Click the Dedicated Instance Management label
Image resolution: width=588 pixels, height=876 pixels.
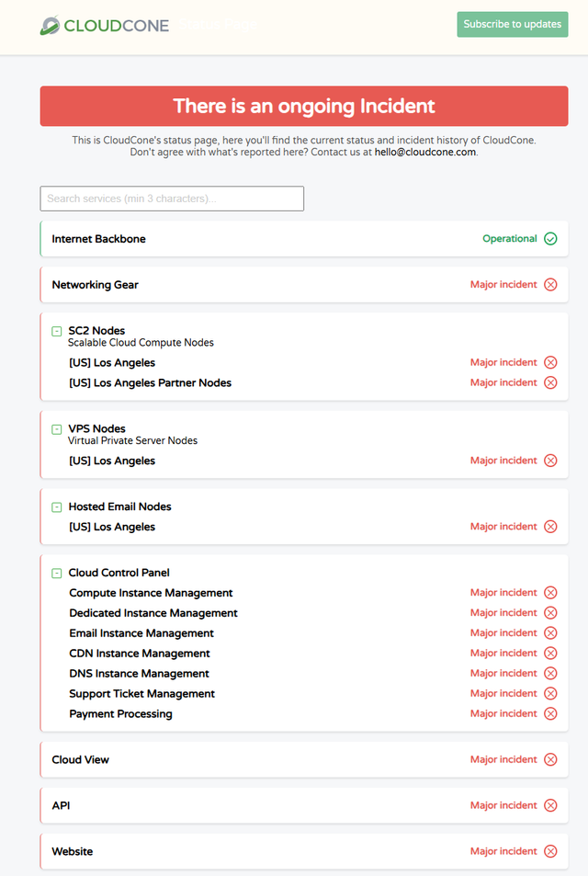coord(153,613)
